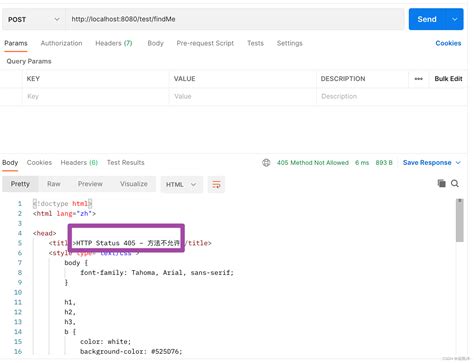Click the Cookies link near Send
This screenshot has width=474, height=363.
[448, 43]
